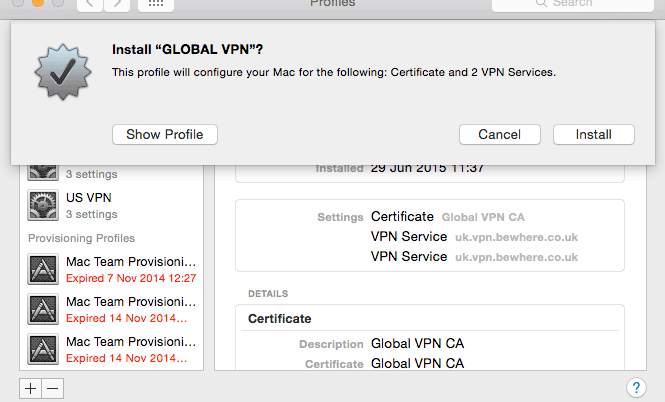Cancel the GLOBAL VPN profile installation

(499, 134)
